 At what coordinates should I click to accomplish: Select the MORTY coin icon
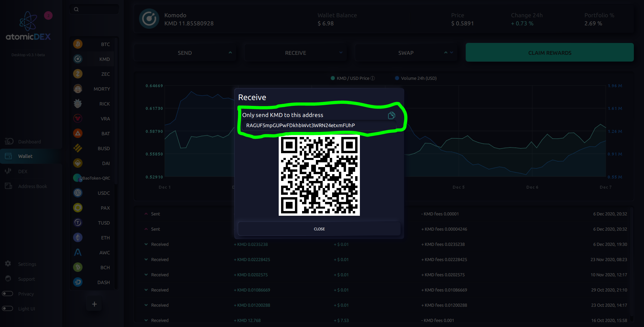click(x=78, y=89)
